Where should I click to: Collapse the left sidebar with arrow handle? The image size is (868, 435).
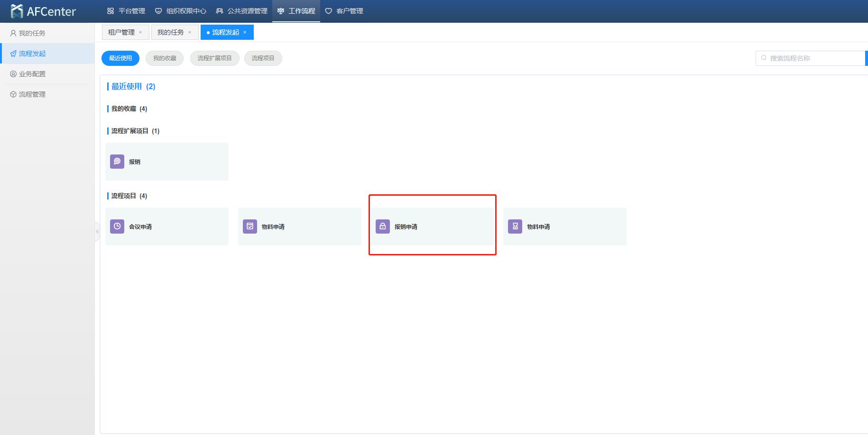(97, 231)
